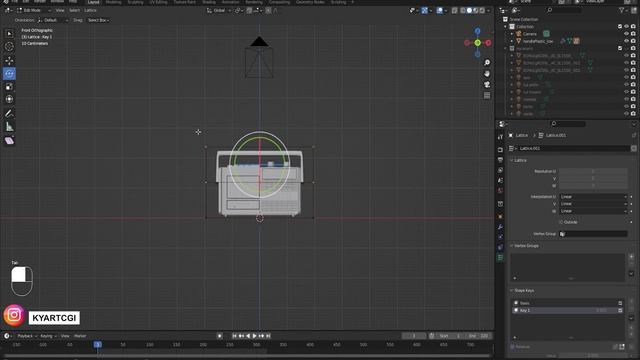The height and width of the screenshot is (360, 640).
Task: Hide handlePlastic_low using its eye icon
Action: (626, 41)
